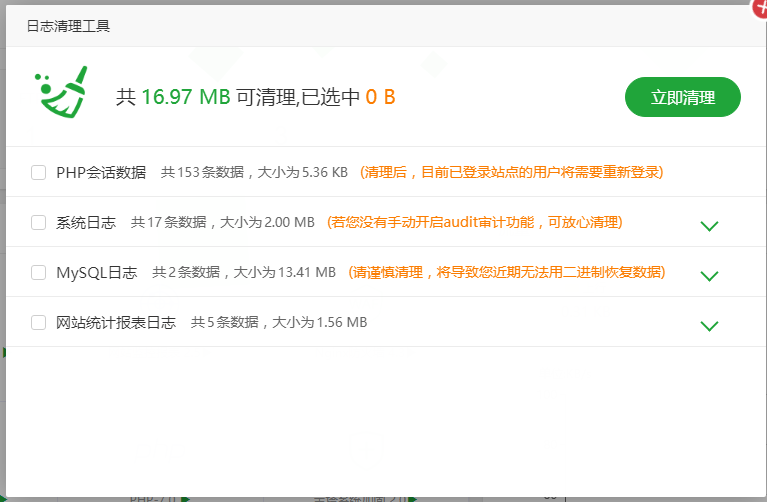Screen dimensions: 767x502
Task: Click the 网站统计报表日志 label
Action: 116,322
